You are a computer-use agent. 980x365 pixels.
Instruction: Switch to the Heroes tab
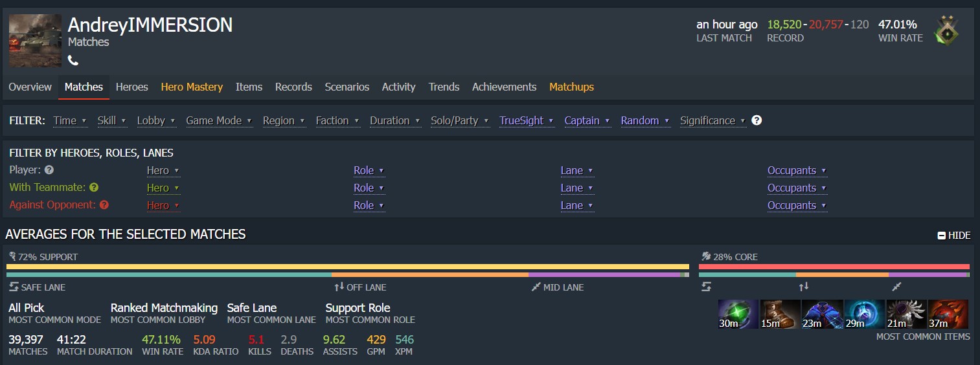[131, 87]
